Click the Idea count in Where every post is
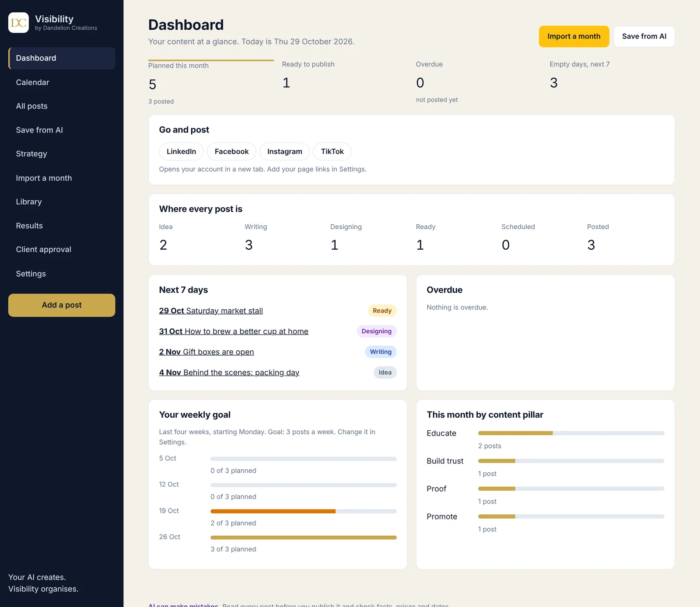Viewport: 700px width, 607px height. coord(163,245)
